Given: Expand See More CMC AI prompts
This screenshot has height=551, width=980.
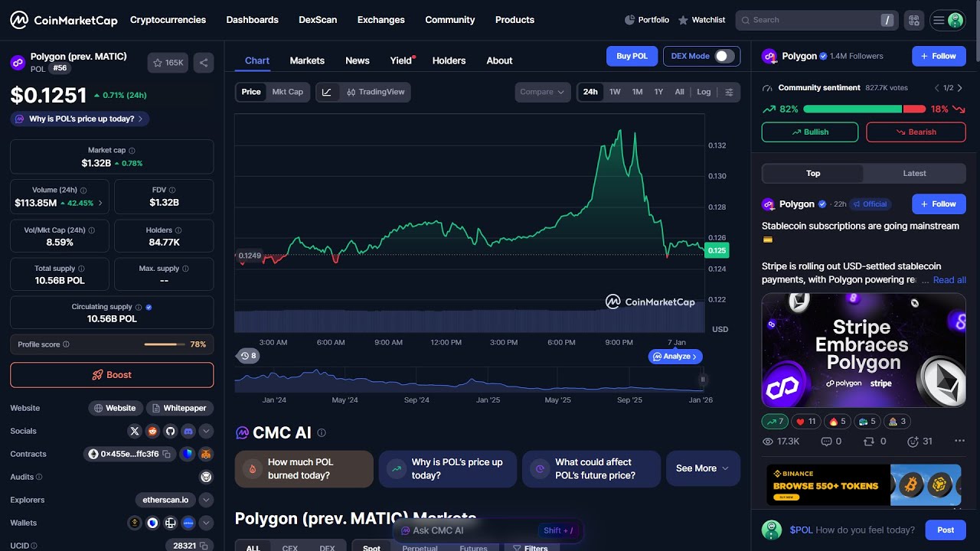Looking at the screenshot, I should (x=703, y=468).
